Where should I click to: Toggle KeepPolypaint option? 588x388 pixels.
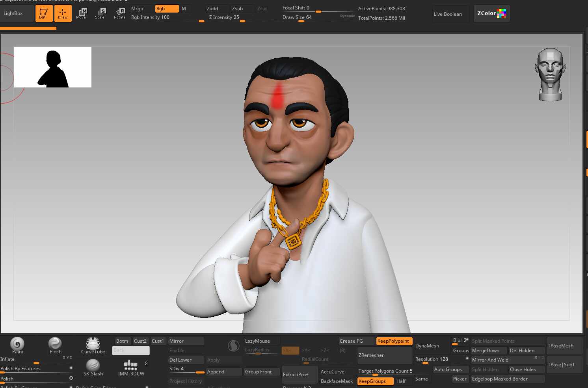click(394, 341)
